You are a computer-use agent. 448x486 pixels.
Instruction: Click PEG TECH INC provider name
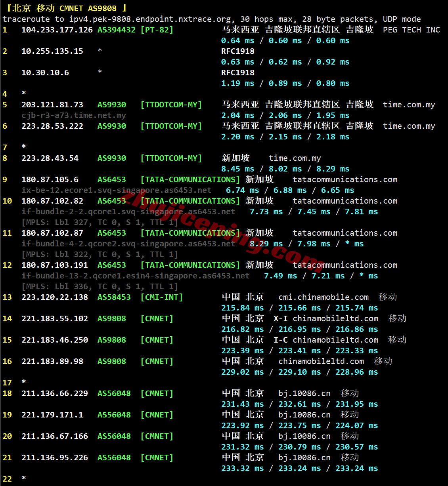point(412,30)
